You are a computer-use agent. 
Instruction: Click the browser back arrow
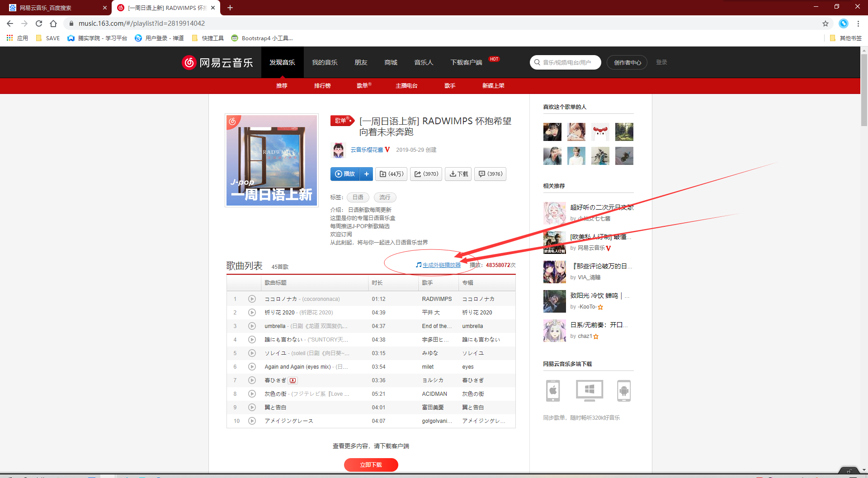(x=10, y=23)
